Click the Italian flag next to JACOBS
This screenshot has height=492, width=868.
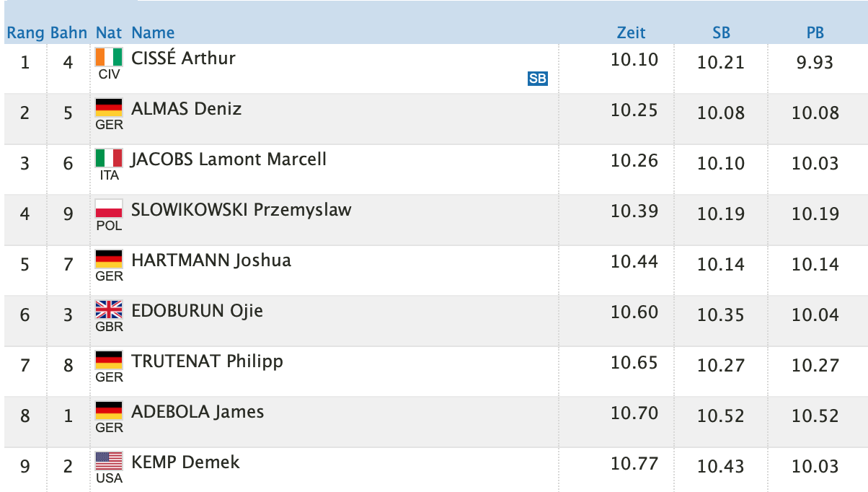pyautogui.click(x=109, y=158)
